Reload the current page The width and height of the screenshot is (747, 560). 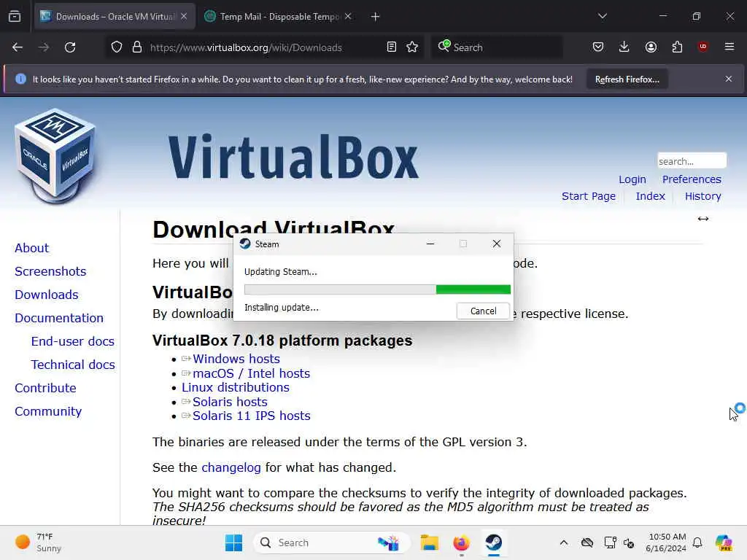[x=70, y=47]
